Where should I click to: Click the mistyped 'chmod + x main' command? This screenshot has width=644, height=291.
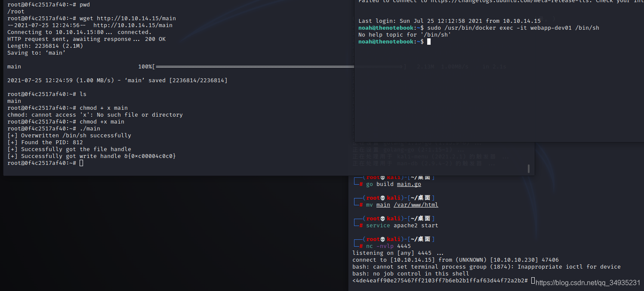click(x=104, y=108)
